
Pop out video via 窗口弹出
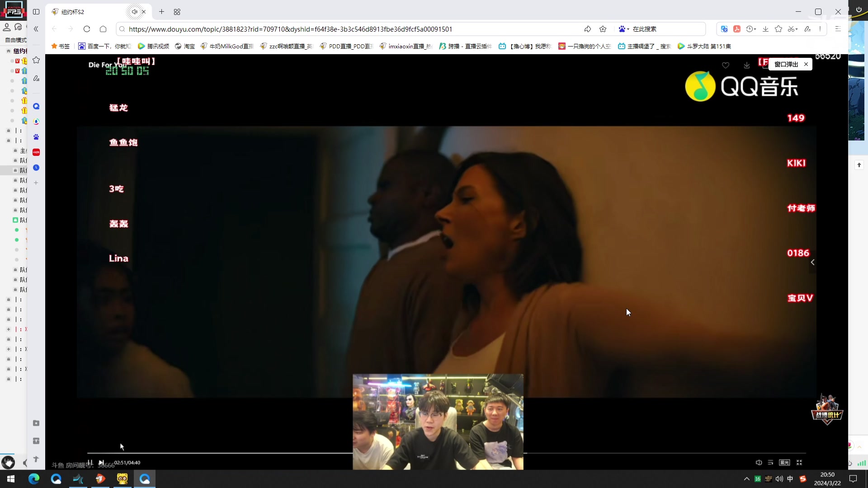coord(786,64)
